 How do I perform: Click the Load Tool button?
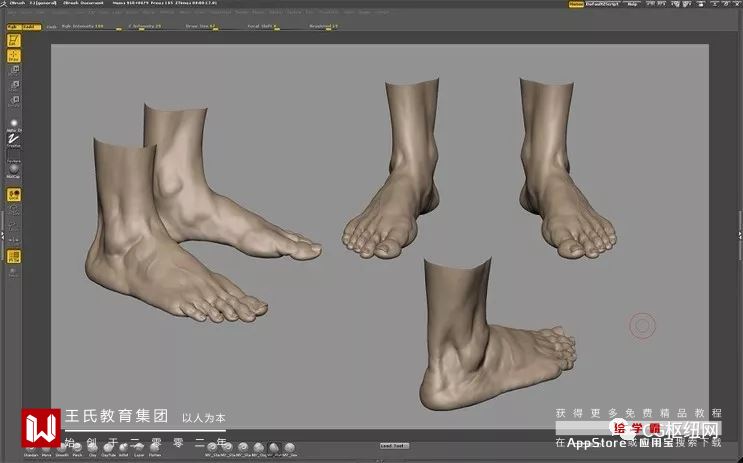tap(394, 445)
